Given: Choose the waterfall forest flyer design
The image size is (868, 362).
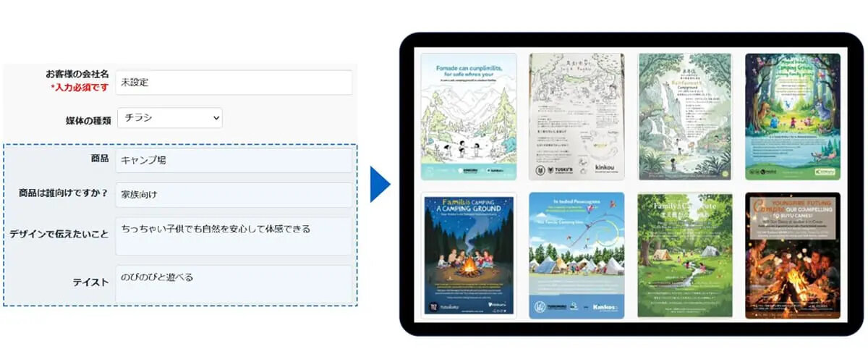Looking at the screenshot, I should 684,117.
